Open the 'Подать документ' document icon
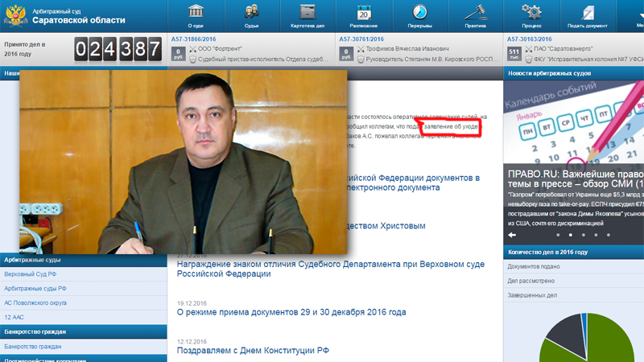 coord(588,12)
